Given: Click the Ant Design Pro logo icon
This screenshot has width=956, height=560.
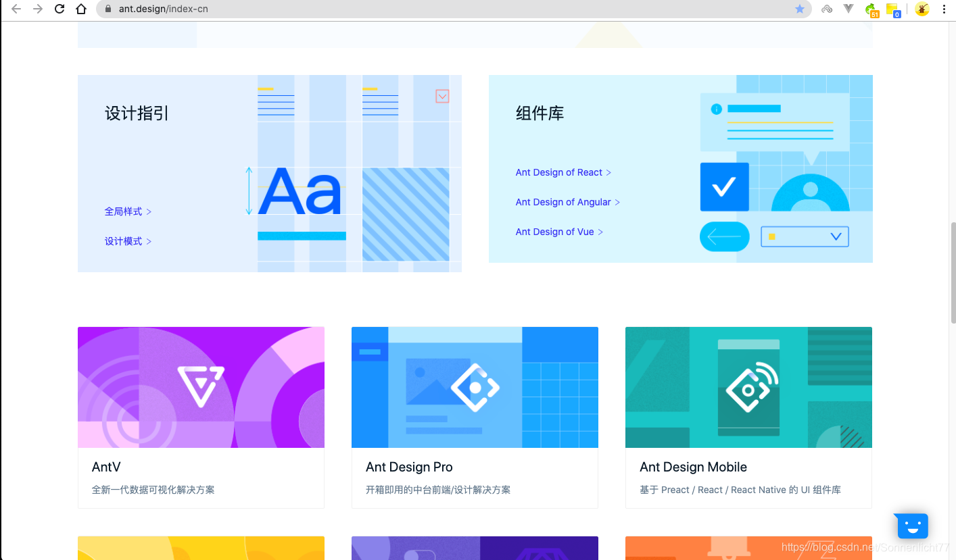Looking at the screenshot, I should click(x=475, y=387).
